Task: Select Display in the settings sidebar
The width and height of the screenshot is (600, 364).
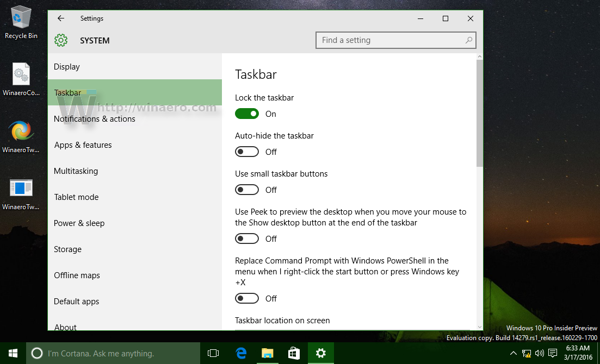Action: point(67,67)
